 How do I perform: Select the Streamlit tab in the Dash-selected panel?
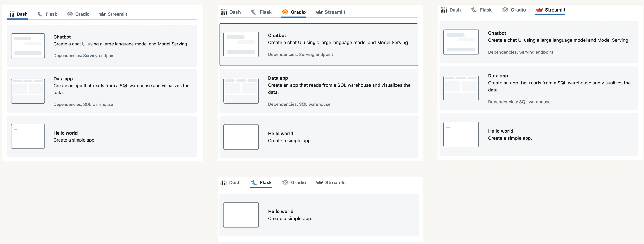(113, 14)
